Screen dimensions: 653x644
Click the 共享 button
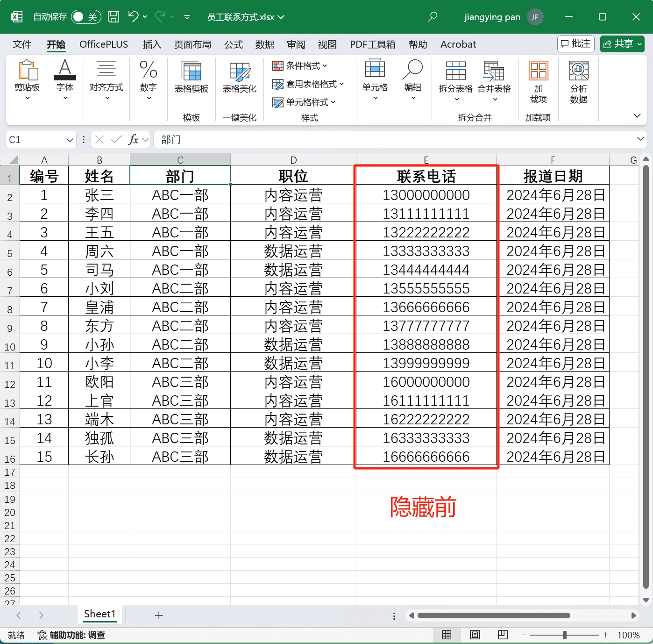pos(622,43)
